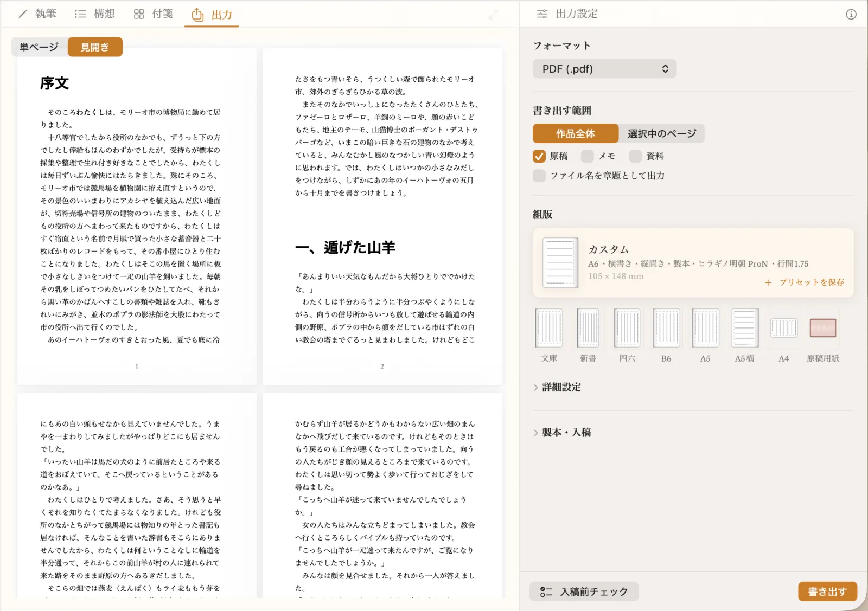This screenshot has height=611, width=868.
Task: Click page number 1 in preview
Action: tap(137, 367)
